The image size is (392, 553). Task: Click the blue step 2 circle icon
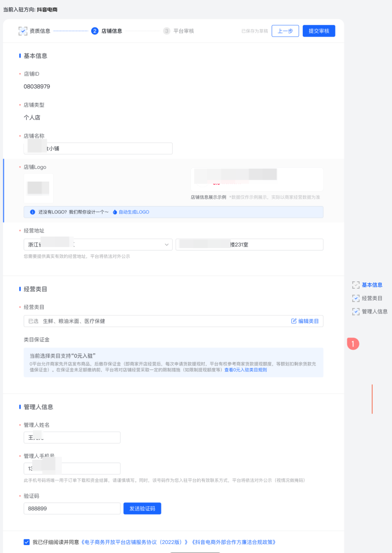pyautogui.click(x=95, y=31)
